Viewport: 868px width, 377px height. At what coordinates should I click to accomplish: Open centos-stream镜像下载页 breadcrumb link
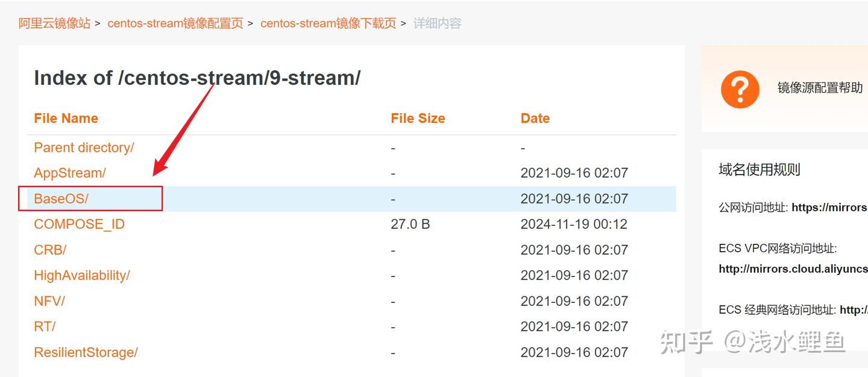click(x=328, y=23)
